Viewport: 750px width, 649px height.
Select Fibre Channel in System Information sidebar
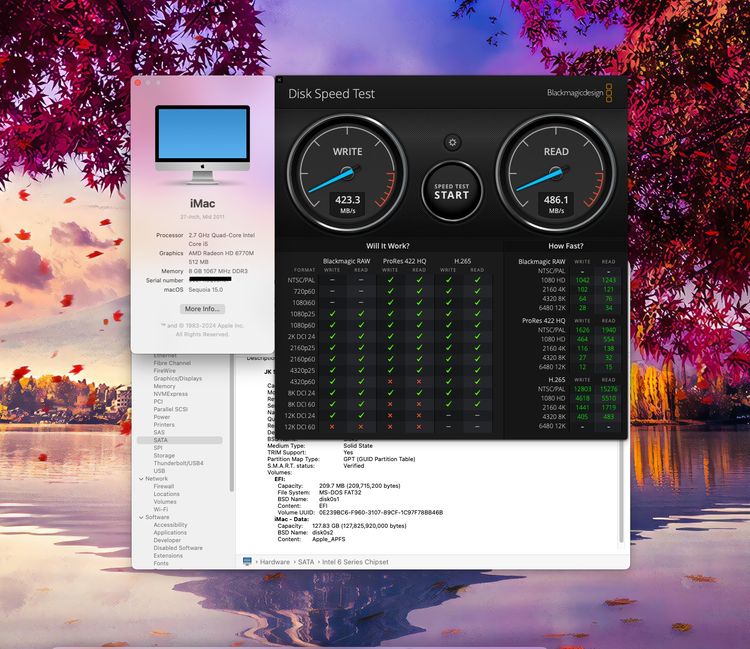click(x=172, y=363)
